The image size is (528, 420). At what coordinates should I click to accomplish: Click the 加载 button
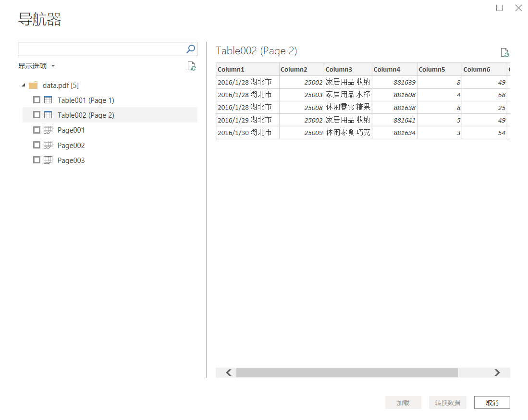403,403
